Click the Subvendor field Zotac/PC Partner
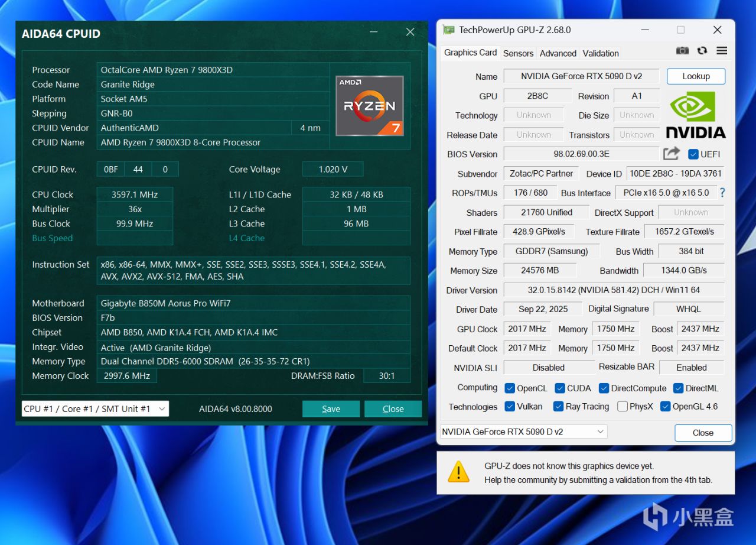Screen dimensions: 756x545 point(542,174)
